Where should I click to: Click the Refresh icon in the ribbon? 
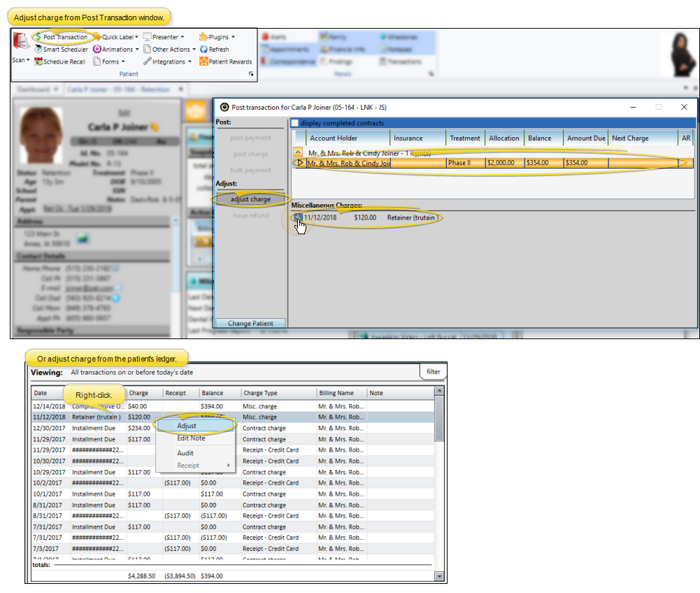tap(203, 50)
